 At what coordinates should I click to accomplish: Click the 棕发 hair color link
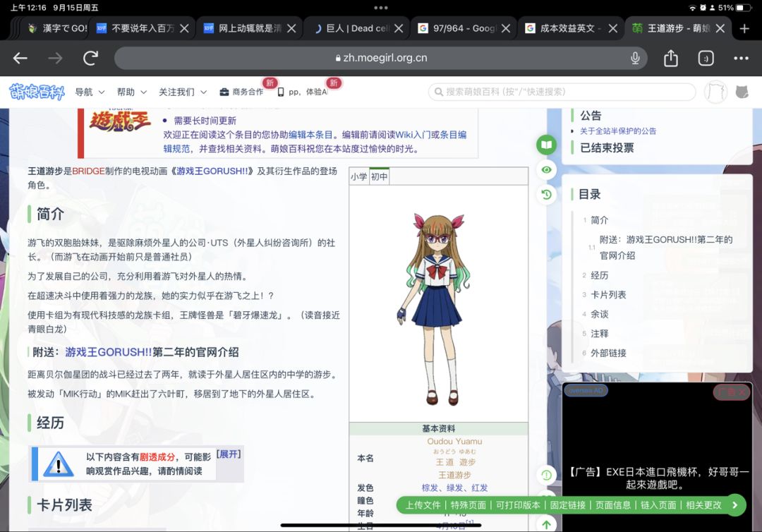click(430, 488)
